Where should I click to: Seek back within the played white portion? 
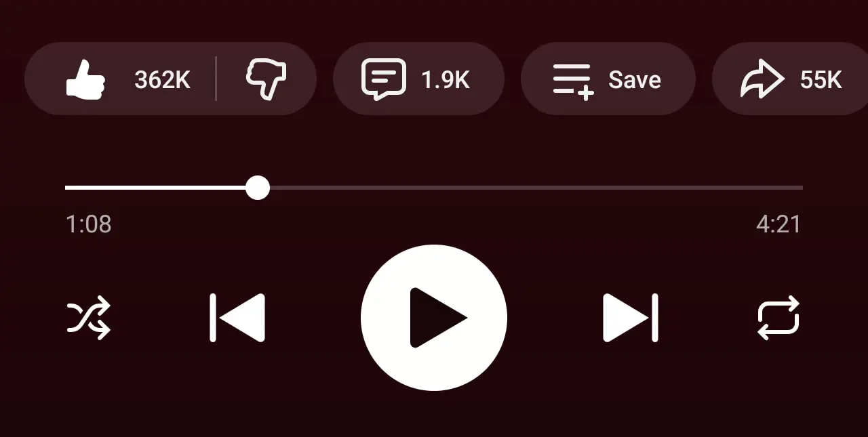coord(156,188)
